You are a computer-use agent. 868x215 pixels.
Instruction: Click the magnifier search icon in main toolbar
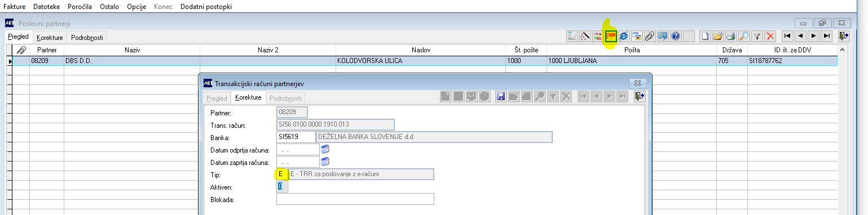(744, 36)
